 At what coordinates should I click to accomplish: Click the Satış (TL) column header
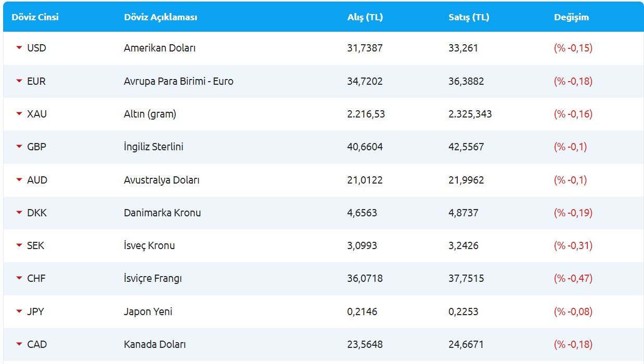[x=469, y=17]
